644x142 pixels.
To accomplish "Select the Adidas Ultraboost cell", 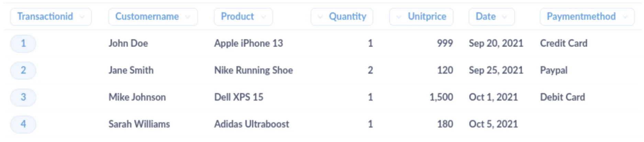I will 252,124.
